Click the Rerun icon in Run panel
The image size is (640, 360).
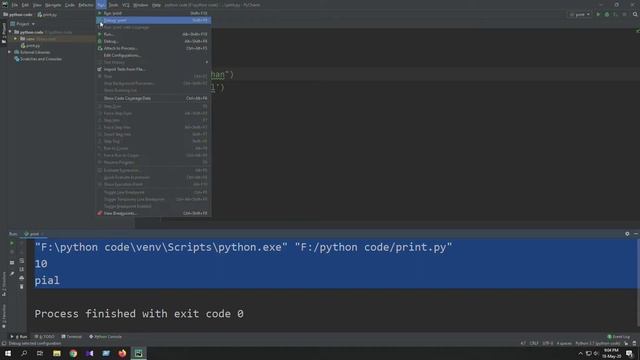tap(12, 243)
